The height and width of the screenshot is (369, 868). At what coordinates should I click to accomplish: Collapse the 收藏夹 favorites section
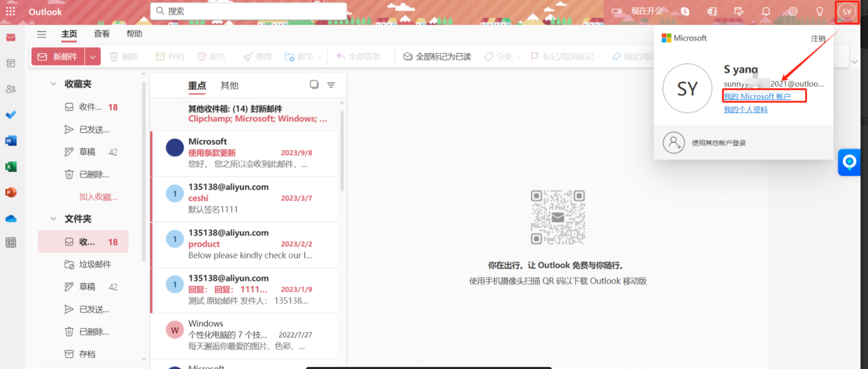point(53,83)
